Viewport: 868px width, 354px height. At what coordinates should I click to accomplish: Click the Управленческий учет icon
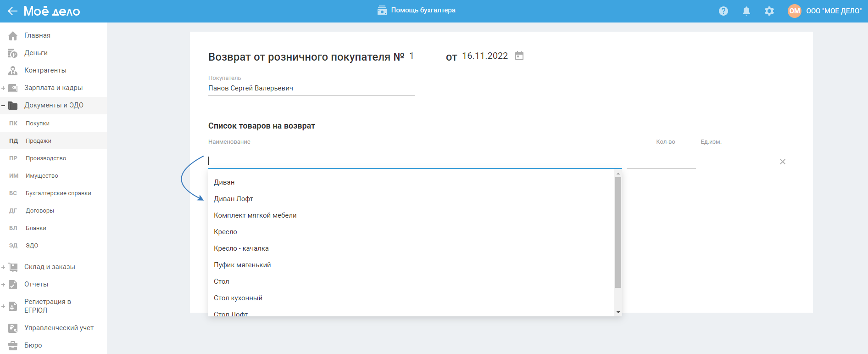[x=13, y=328]
